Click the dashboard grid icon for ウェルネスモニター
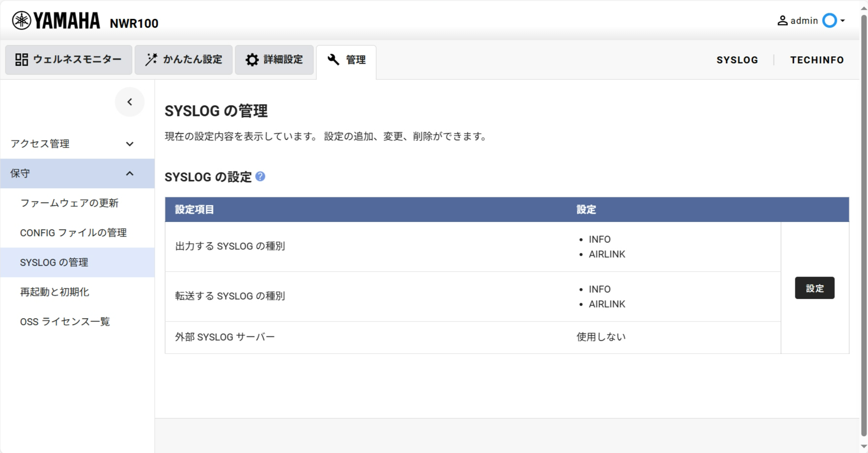This screenshot has height=453, width=868. coord(22,60)
